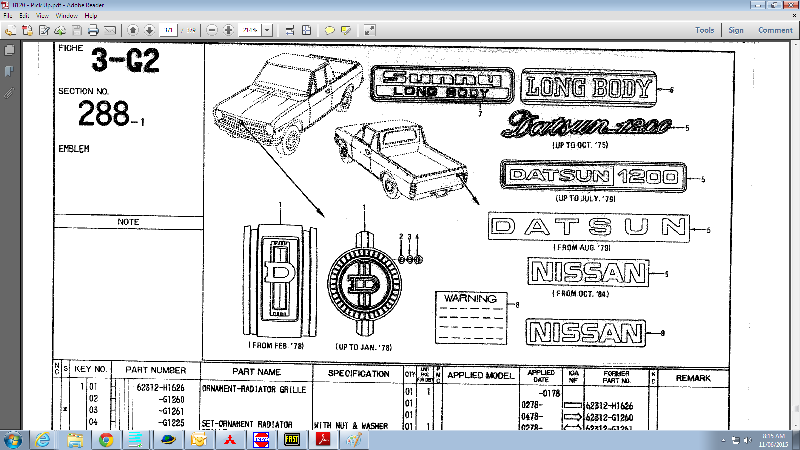This screenshot has width=800, height=450.
Task: Click the Open file toolbar icon
Action: coord(10,31)
